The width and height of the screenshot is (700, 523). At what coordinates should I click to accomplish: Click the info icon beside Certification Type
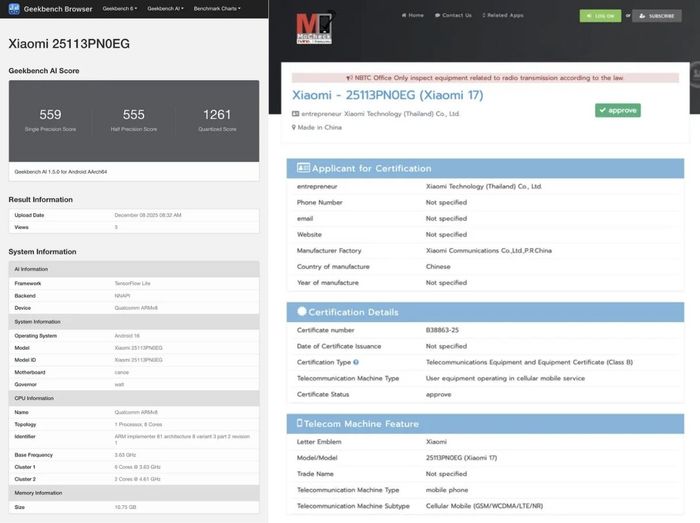[356, 362]
